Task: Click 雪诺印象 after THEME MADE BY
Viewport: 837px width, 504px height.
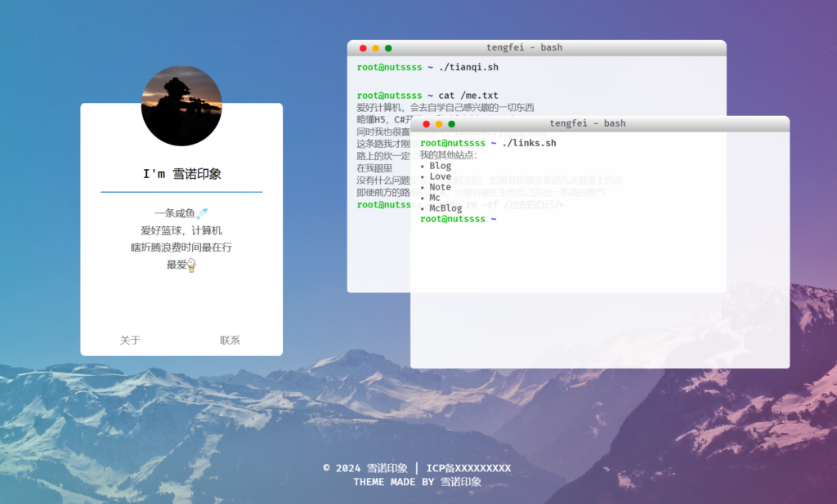Action: click(x=461, y=482)
